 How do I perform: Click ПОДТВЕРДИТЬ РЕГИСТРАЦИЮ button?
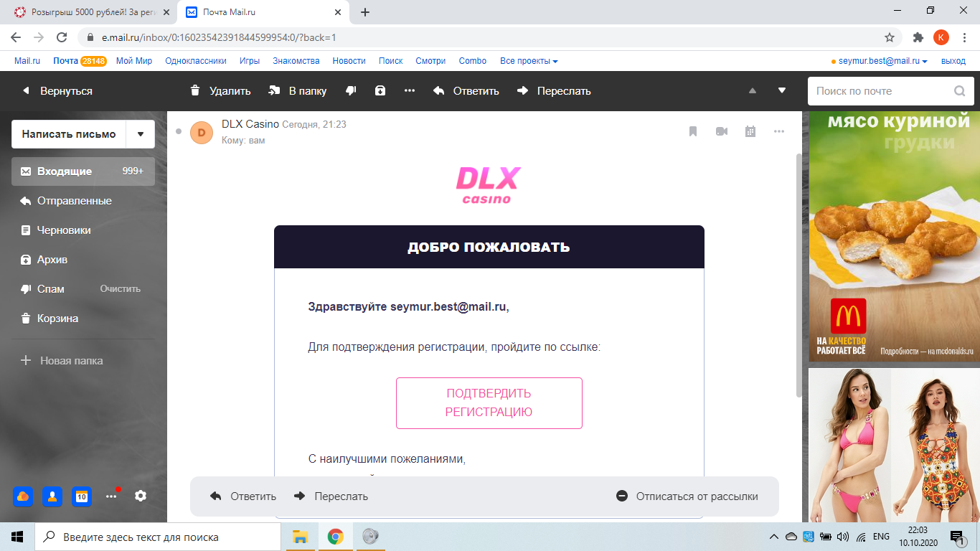pyautogui.click(x=489, y=403)
